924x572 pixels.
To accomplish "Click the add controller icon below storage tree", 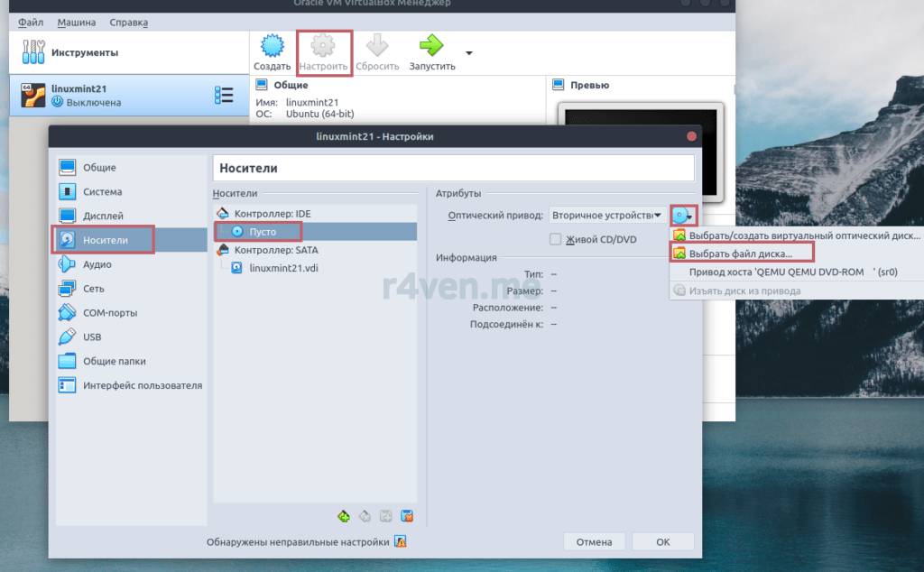I will (344, 517).
